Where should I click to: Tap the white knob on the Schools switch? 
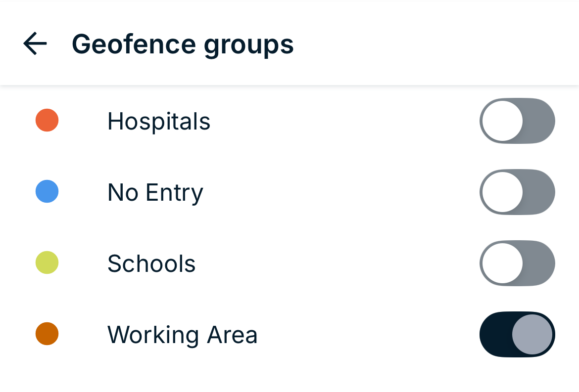tap(502, 263)
